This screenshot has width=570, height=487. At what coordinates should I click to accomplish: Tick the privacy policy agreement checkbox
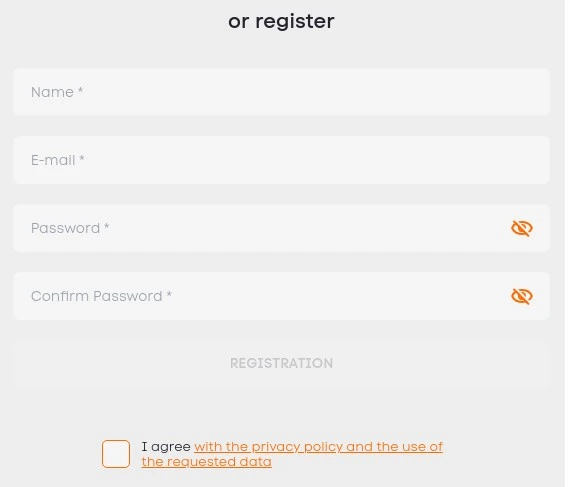[116, 454]
